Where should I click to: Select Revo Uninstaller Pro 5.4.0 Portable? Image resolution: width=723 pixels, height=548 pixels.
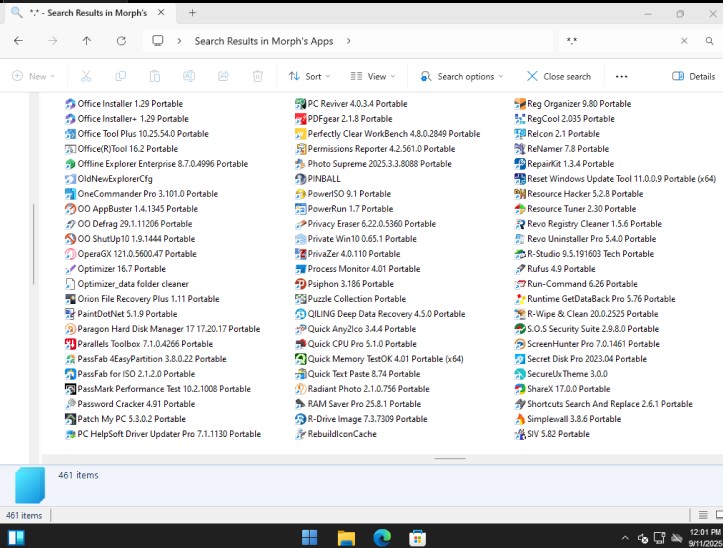[x=586, y=239]
